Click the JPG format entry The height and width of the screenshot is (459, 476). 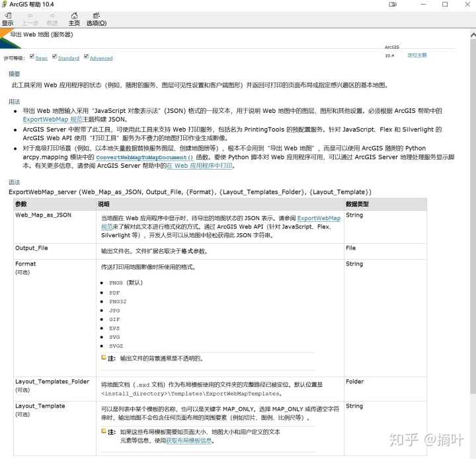[x=114, y=310]
